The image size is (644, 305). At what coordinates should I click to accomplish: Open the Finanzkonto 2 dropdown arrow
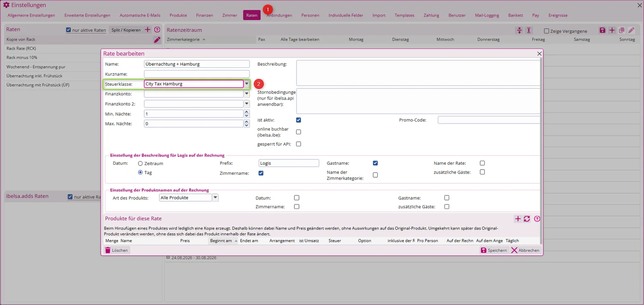point(247,104)
